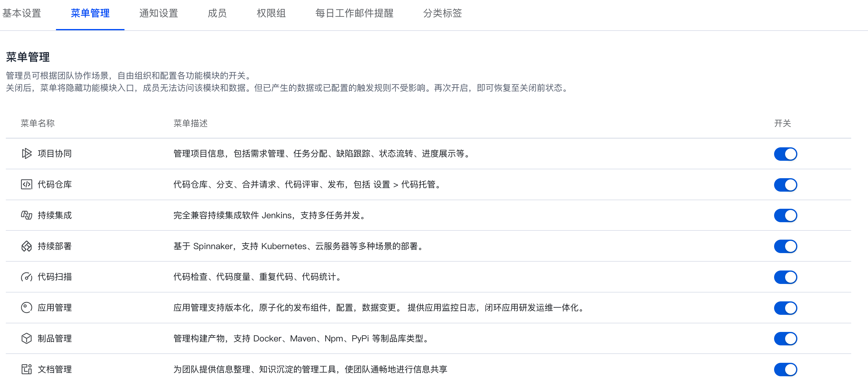Image resolution: width=868 pixels, height=379 pixels.
Task: Click the 文档管理 document icon
Action: click(x=26, y=369)
